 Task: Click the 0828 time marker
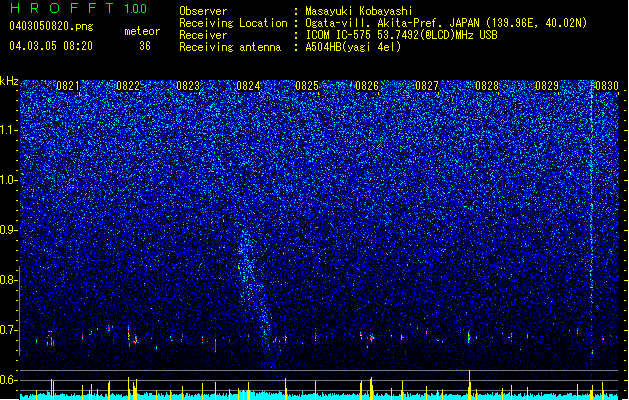coord(487,86)
